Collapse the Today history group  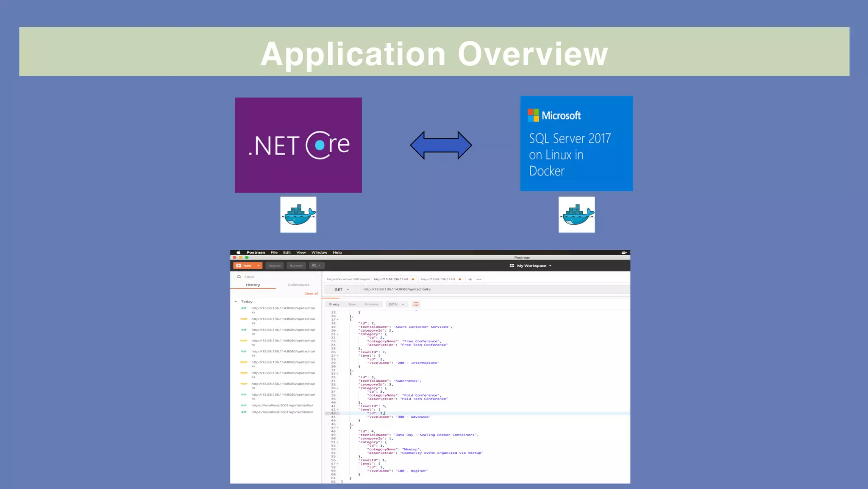[x=236, y=302]
